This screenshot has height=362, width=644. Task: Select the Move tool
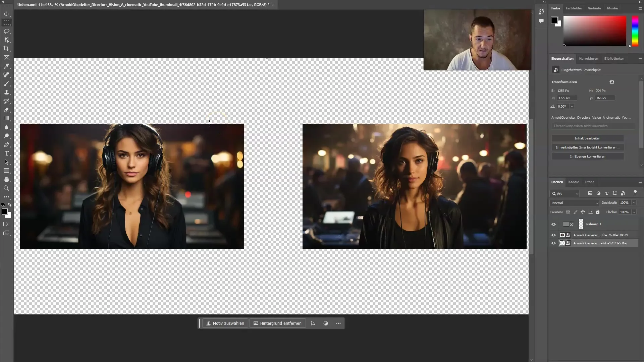point(6,14)
